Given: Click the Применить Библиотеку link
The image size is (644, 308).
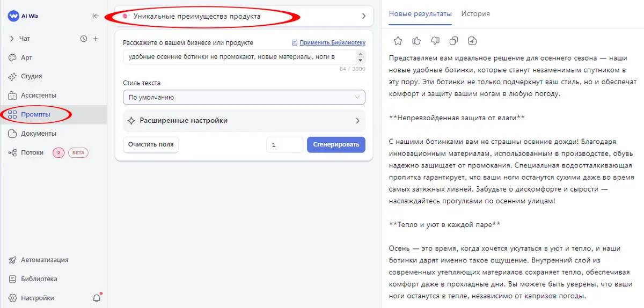Looking at the screenshot, I should (x=333, y=42).
